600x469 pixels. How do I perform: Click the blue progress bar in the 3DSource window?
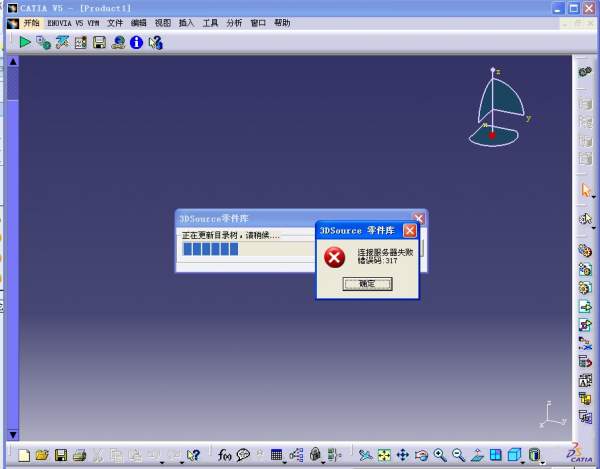point(211,249)
